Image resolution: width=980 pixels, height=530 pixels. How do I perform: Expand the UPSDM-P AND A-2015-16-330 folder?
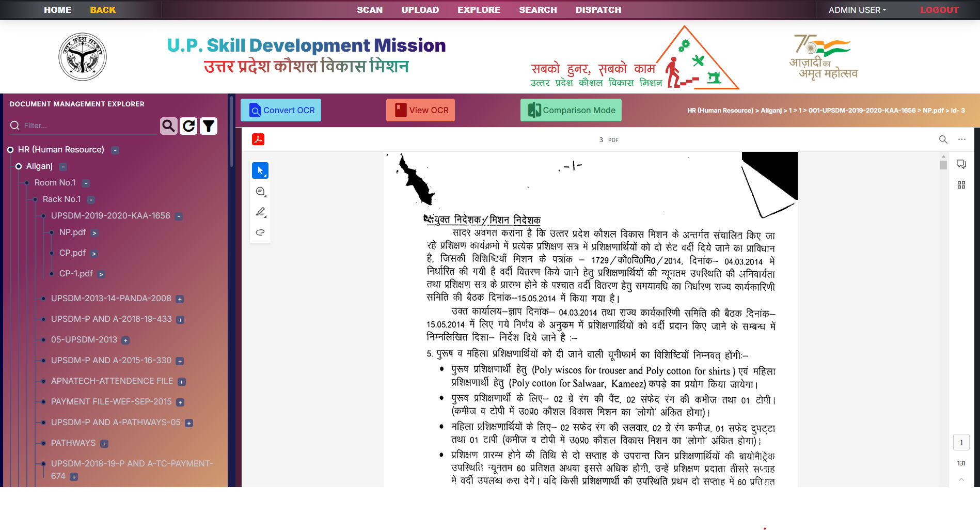coord(180,361)
